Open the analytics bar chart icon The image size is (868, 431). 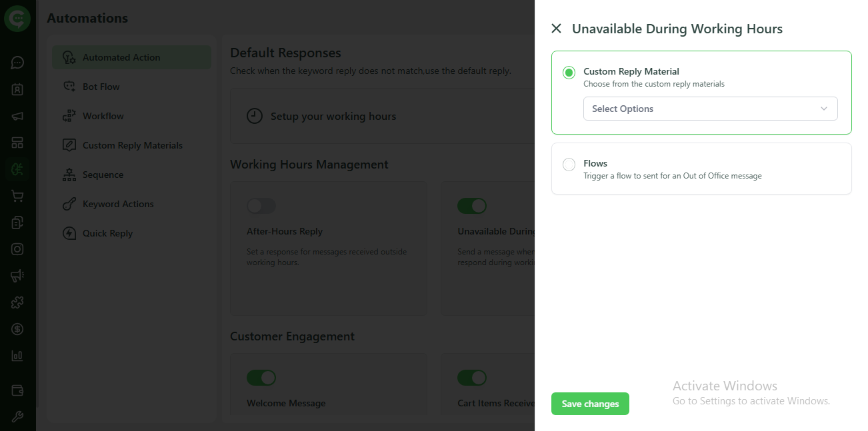point(17,355)
